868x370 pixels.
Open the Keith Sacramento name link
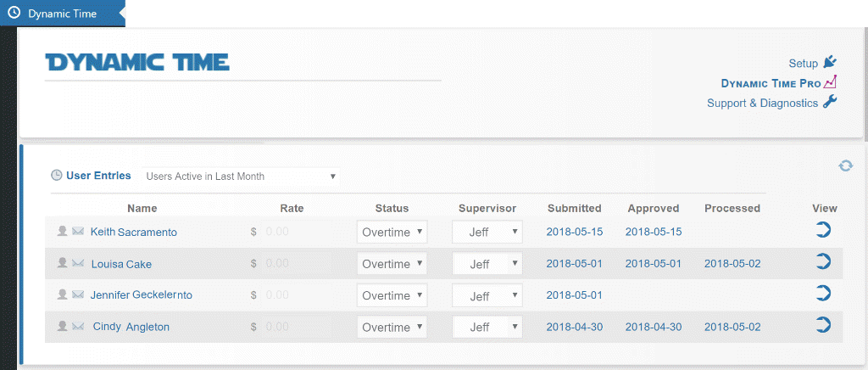[x=133, y=232]
